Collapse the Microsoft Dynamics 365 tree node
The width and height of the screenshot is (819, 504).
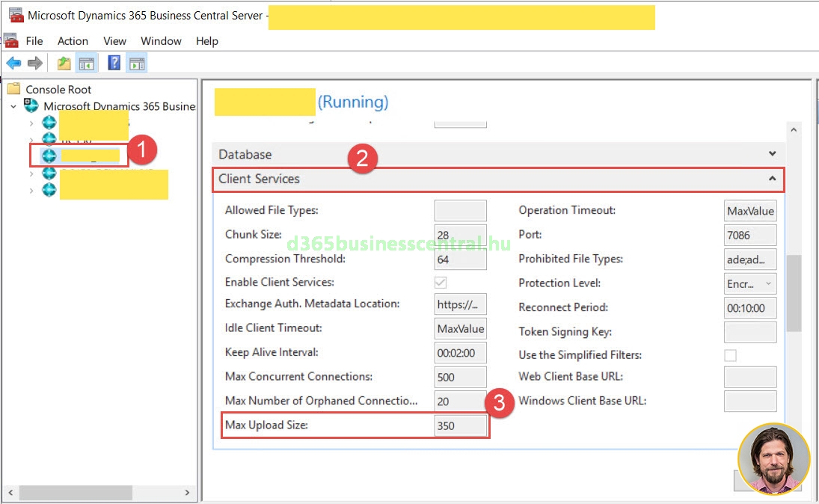coord(13,107)
